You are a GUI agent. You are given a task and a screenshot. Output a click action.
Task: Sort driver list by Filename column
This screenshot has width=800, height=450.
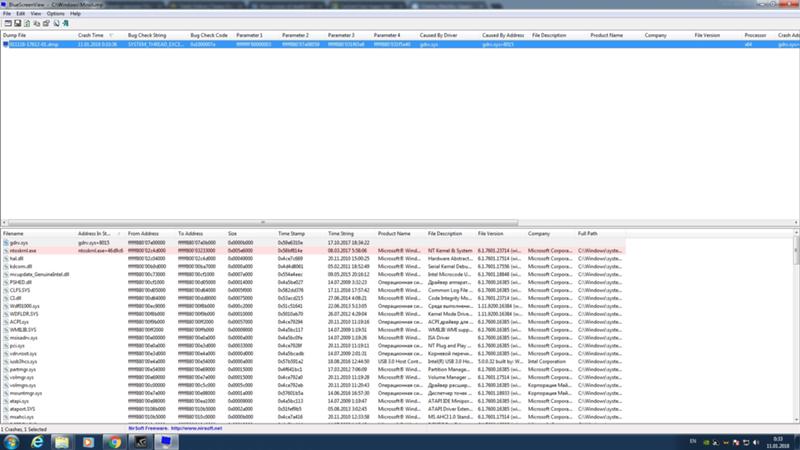38,233
